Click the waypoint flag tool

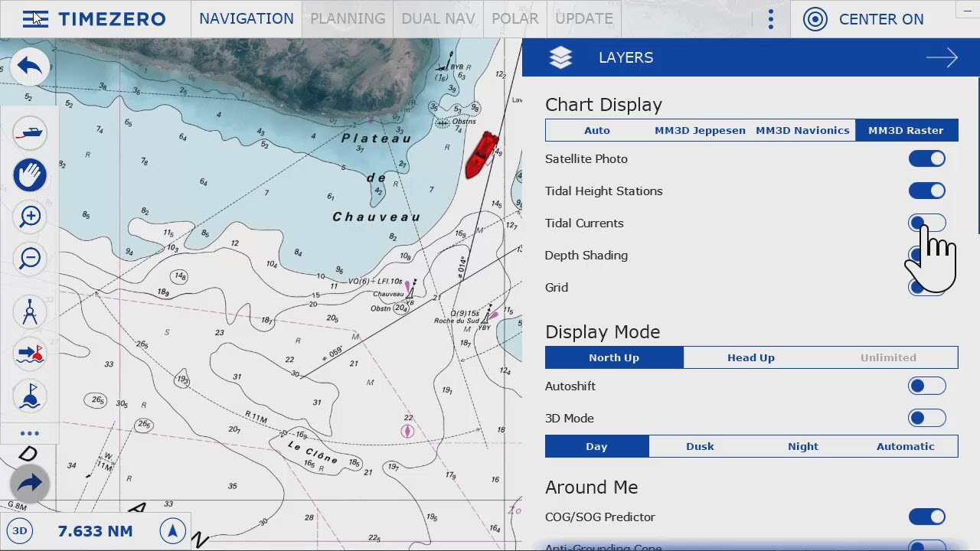[x=29, y=354]
